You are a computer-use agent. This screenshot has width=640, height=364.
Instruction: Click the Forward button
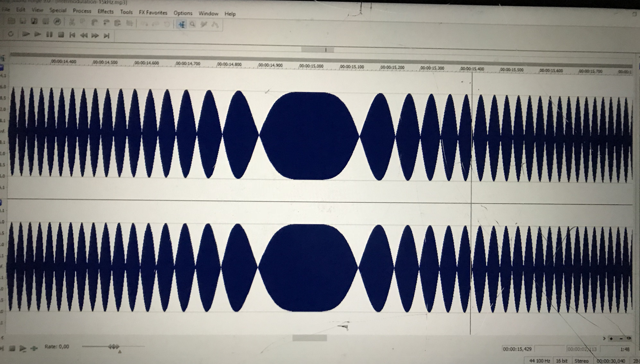pos(95,35)
